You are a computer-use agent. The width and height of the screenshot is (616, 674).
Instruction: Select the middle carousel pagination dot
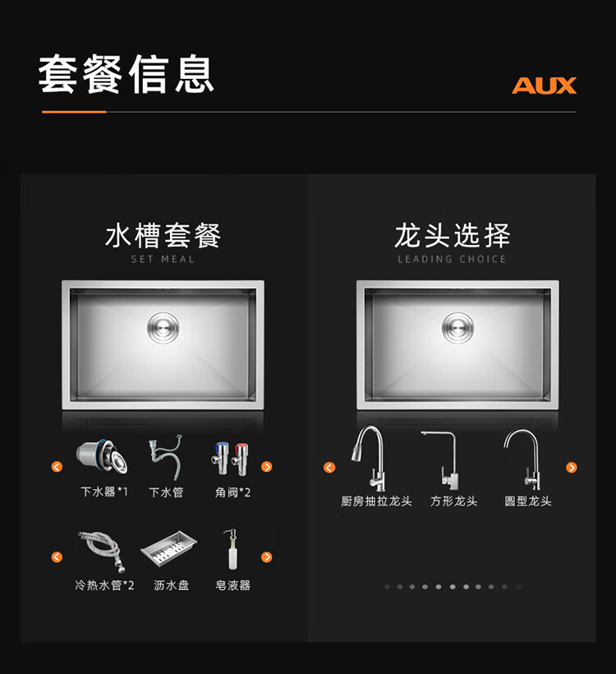tap(453, 587)
